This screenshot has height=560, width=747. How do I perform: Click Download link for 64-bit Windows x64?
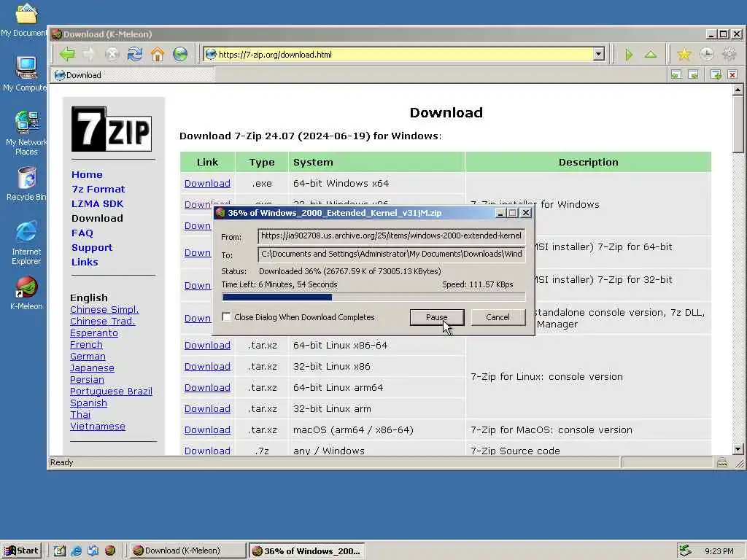[x=207, y=183]
